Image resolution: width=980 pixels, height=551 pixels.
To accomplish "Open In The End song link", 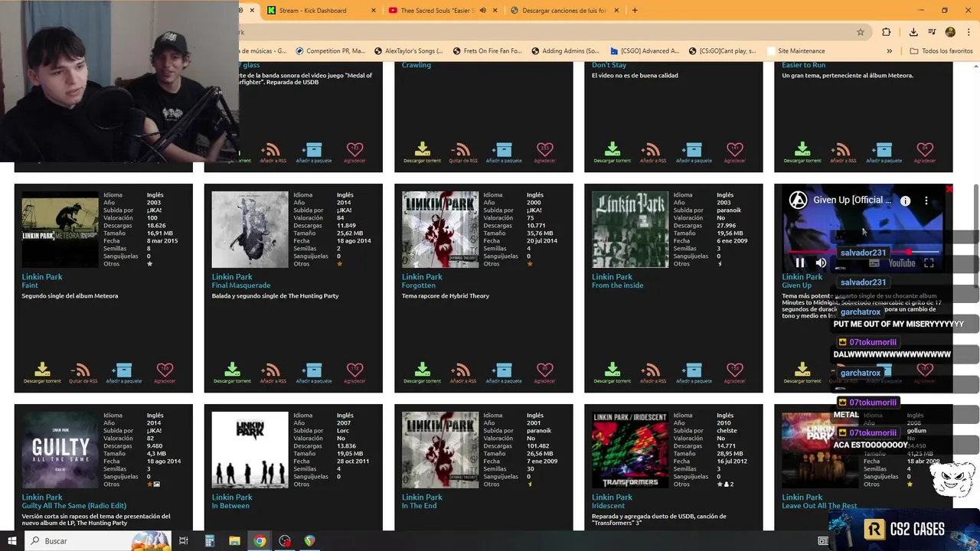I will pos(420,506).
